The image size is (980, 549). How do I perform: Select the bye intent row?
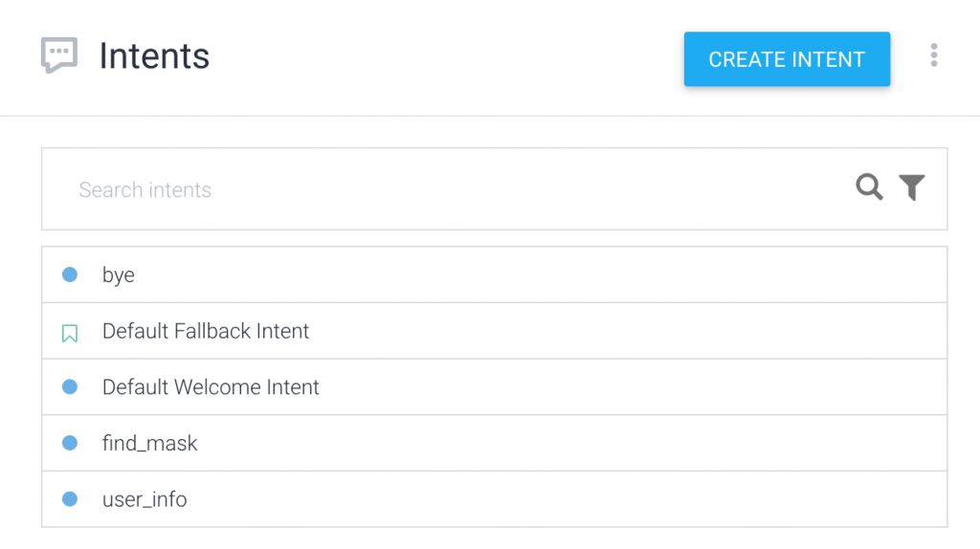[x=495, y=274]
